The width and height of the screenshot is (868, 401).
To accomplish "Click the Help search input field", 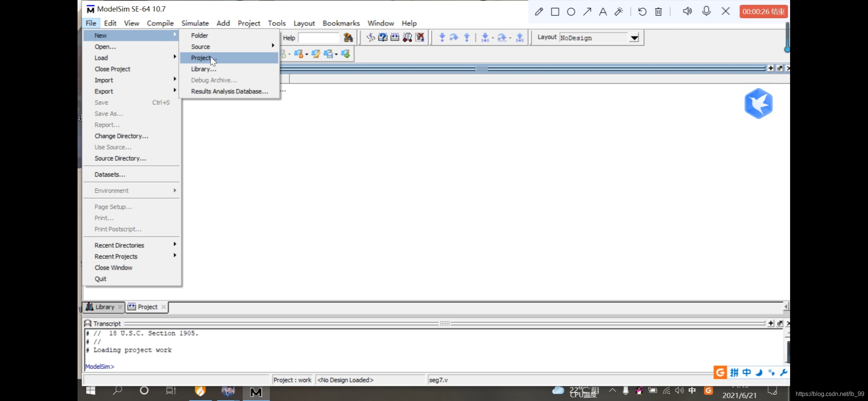I will [x=318, y=38].
